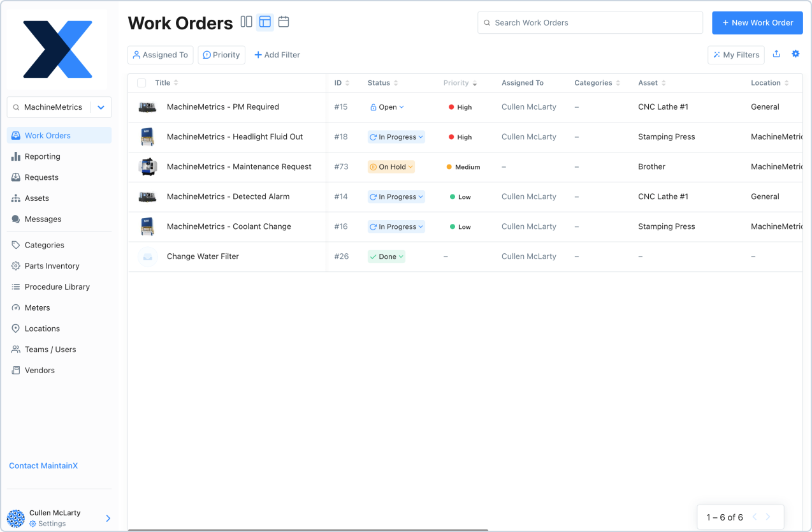Change In Progress status for work order #16
812x532 pixels.
pos(396,227)
